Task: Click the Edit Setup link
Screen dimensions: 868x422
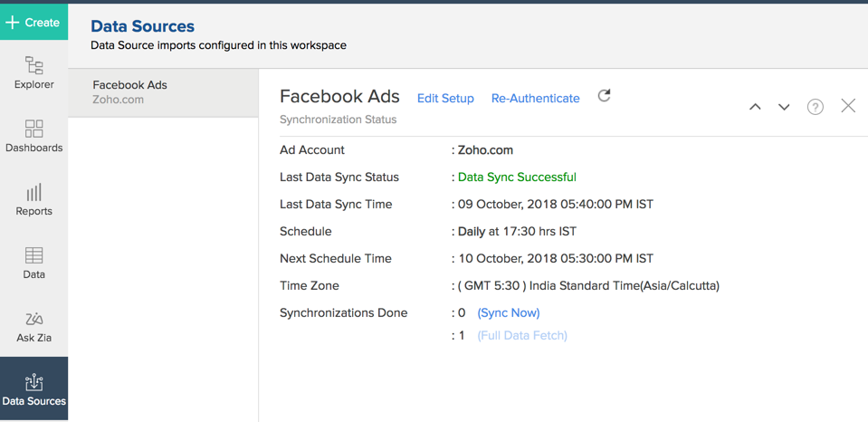Action: click(445, 98)
